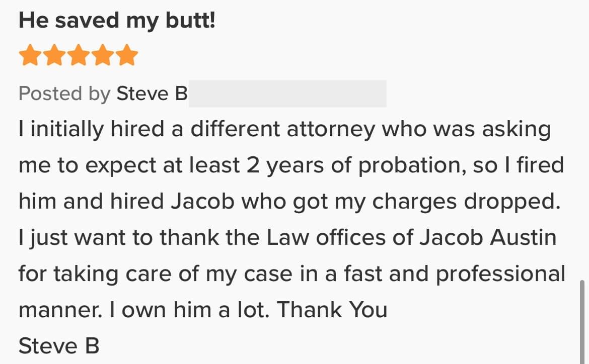The width and height of the screenshot is (589, 364).
Task: Click the "Posted by" label
Action: click(64, 94)
